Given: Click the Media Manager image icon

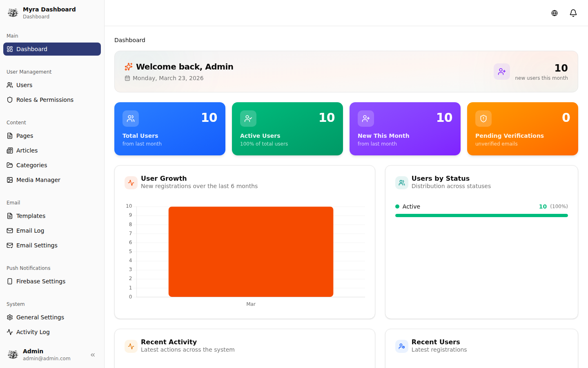Looking at the screenshot, I should click(10, 180).
